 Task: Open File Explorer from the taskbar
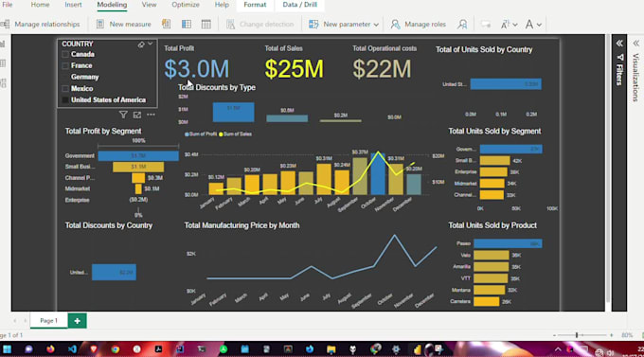click(x=331, y=349)
